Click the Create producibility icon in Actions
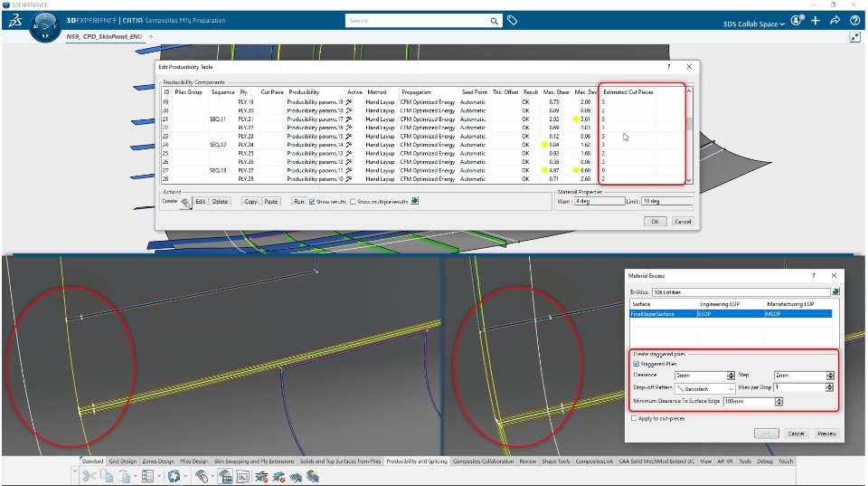The width and height of the screenshot is (868, 486). [x=185, y=203]
